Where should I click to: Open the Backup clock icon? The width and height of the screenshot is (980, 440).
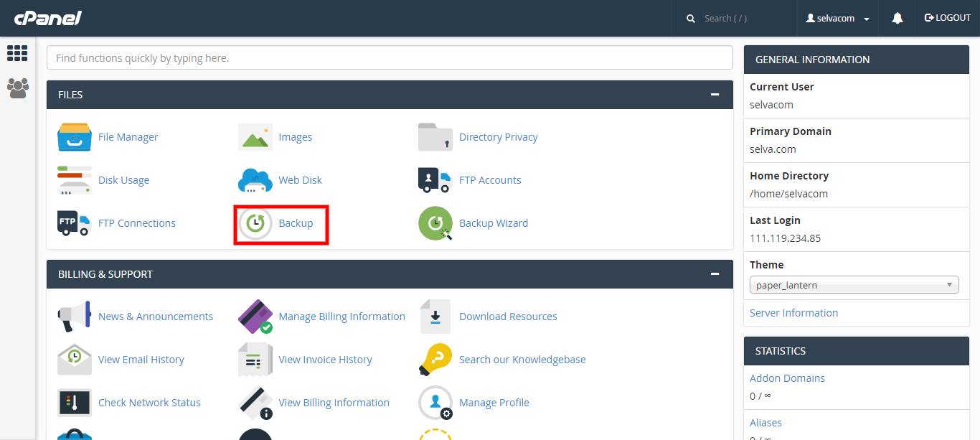(x=255, y=223)
